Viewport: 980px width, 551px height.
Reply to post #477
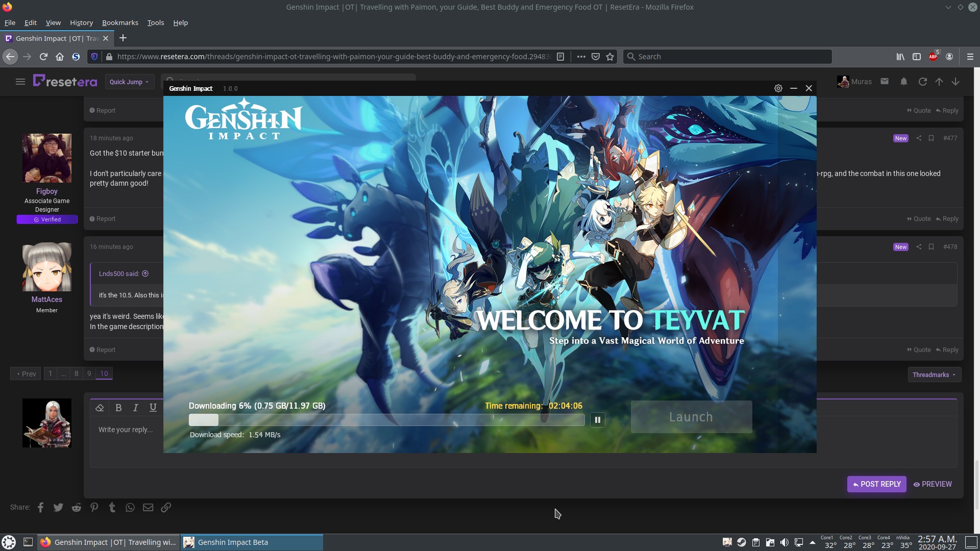[x=947, y=219]
